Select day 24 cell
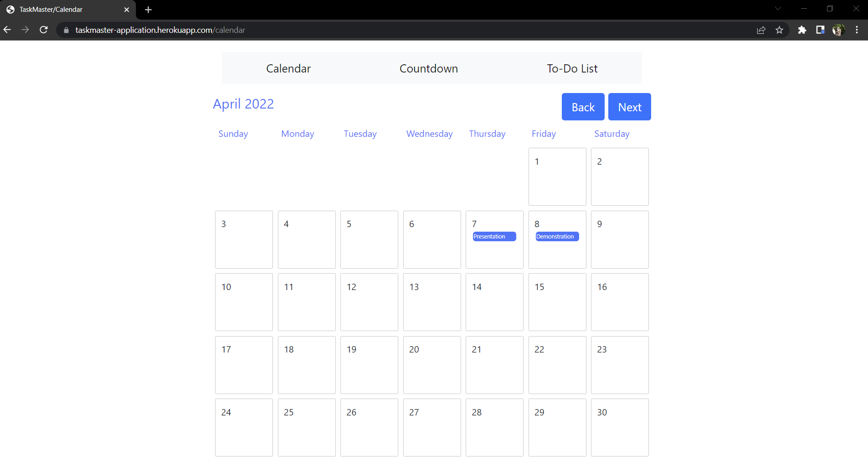868x472 pixels. pyautogui.click(x=244, y=427)
